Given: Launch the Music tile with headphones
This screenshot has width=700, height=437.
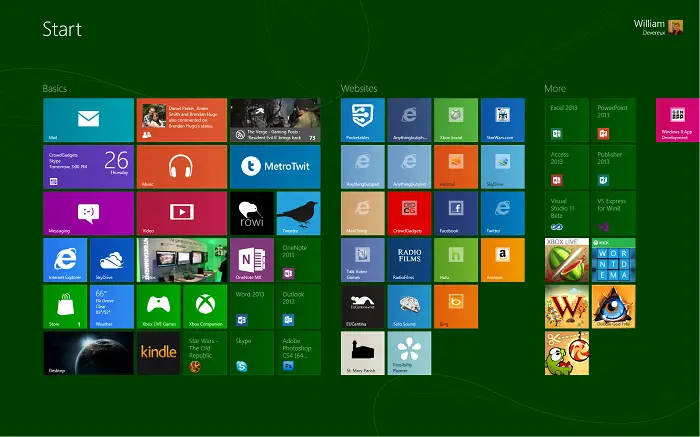Looking at the screenshot, I should pos(182,166).
